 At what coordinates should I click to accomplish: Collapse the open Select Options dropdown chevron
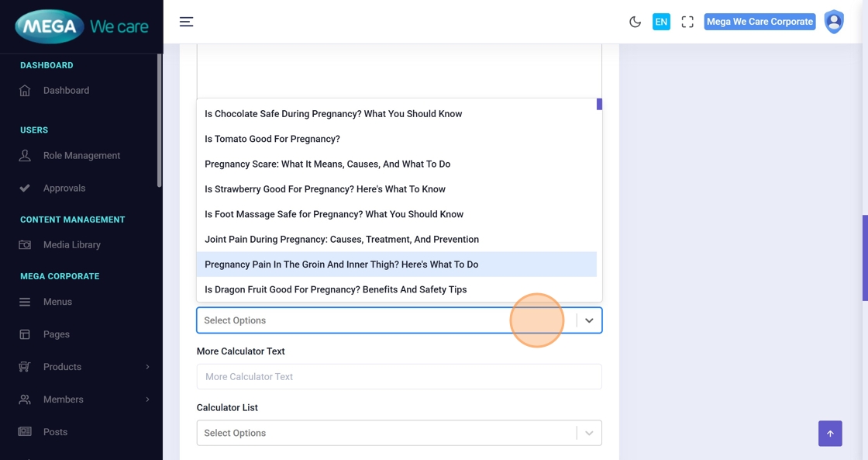point(589,320)
